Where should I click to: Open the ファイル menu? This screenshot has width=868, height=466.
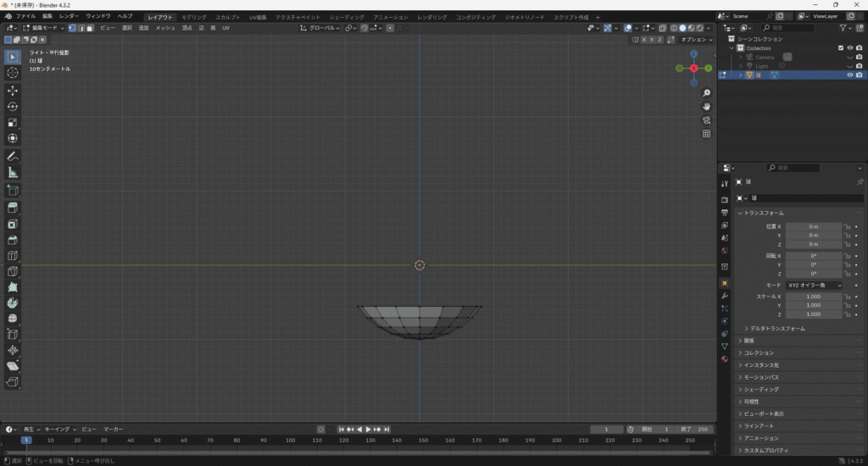25,17
